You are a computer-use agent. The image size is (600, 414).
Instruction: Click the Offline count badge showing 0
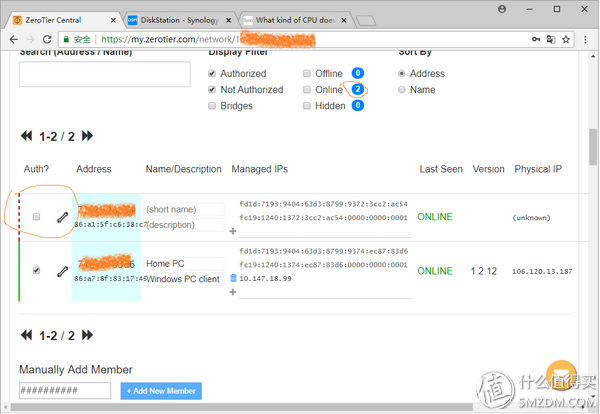tap(357, 73)
